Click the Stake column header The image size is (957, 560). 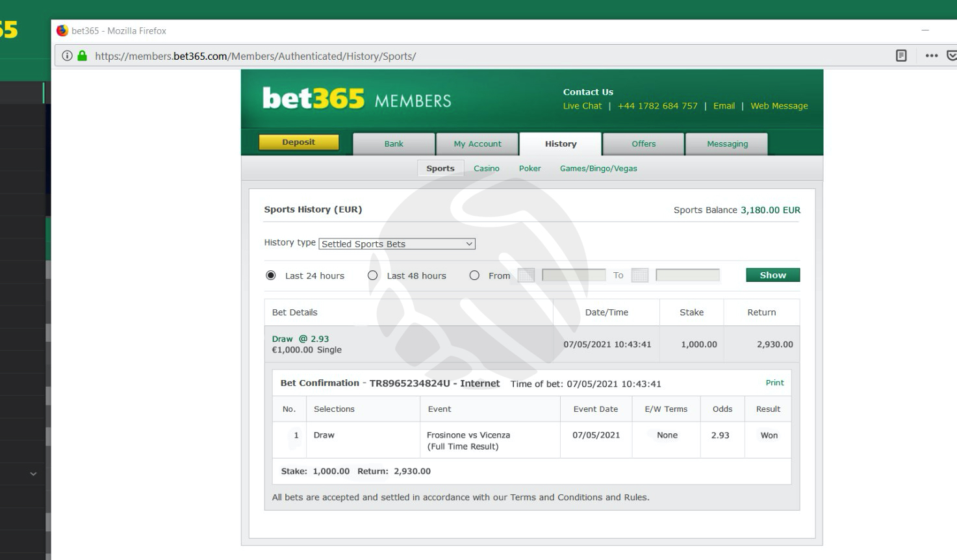coord(691,312)
